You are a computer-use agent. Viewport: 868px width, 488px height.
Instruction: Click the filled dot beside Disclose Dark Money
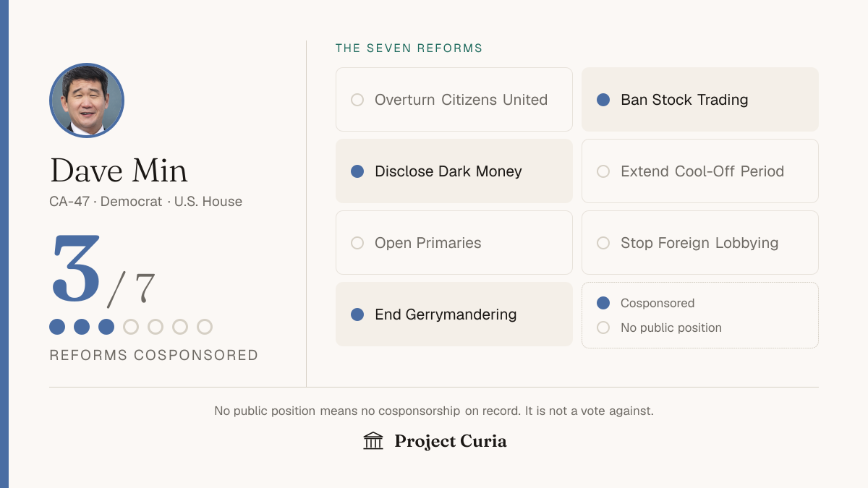pos(357,171)
